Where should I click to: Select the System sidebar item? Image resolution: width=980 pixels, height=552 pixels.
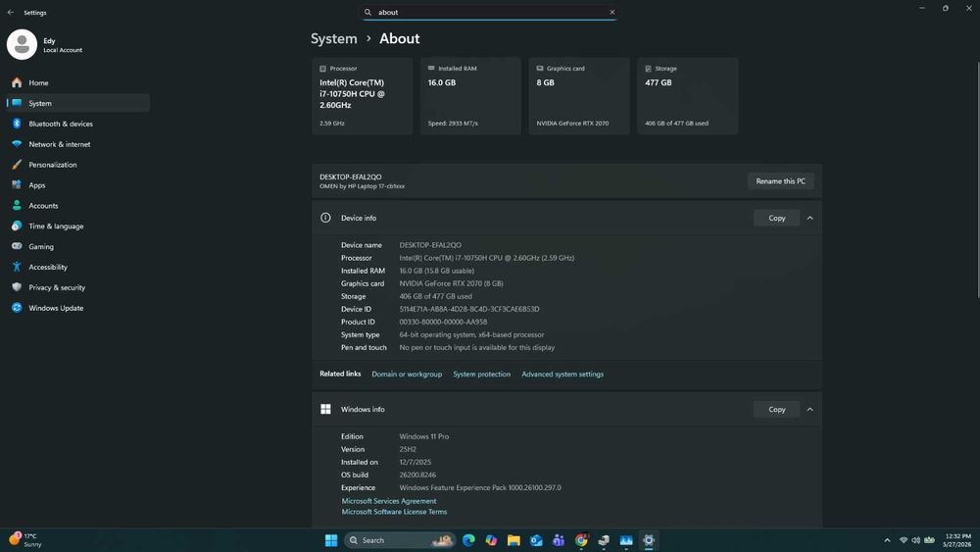tap(78, 103)
